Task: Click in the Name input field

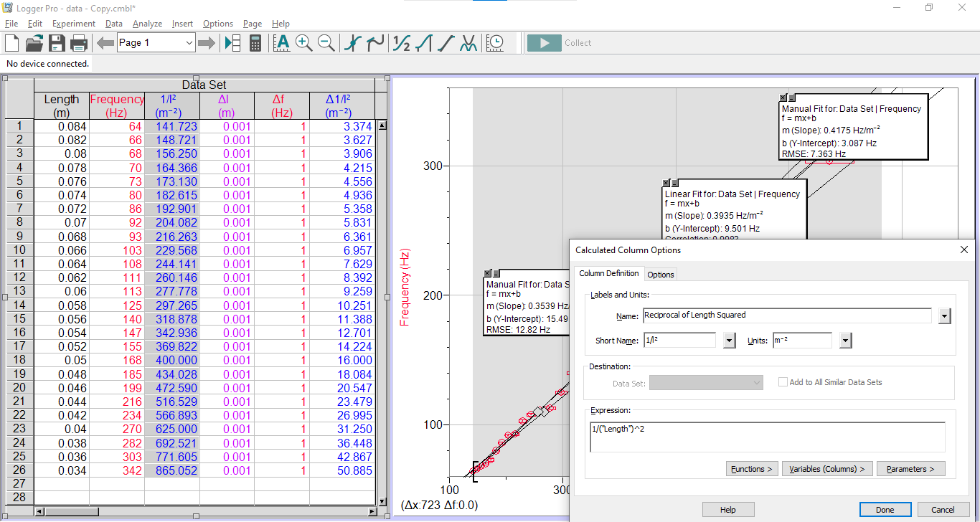Action: pos(787,315)
